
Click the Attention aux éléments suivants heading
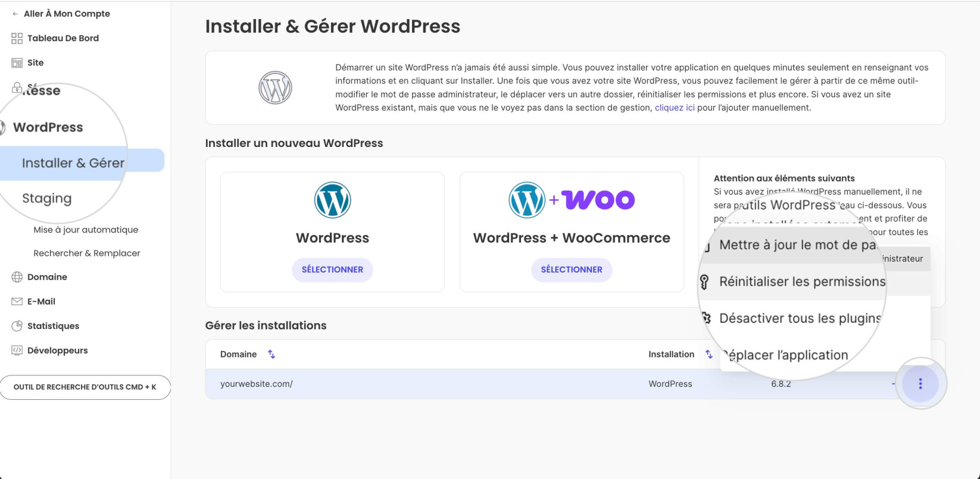coord(784,178)
